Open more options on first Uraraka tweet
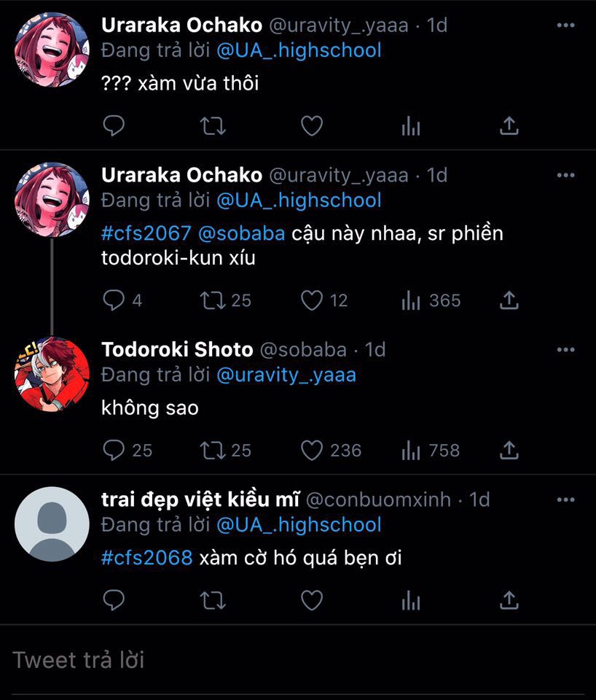This screenshot has height=700, width=596. [565, 26]
